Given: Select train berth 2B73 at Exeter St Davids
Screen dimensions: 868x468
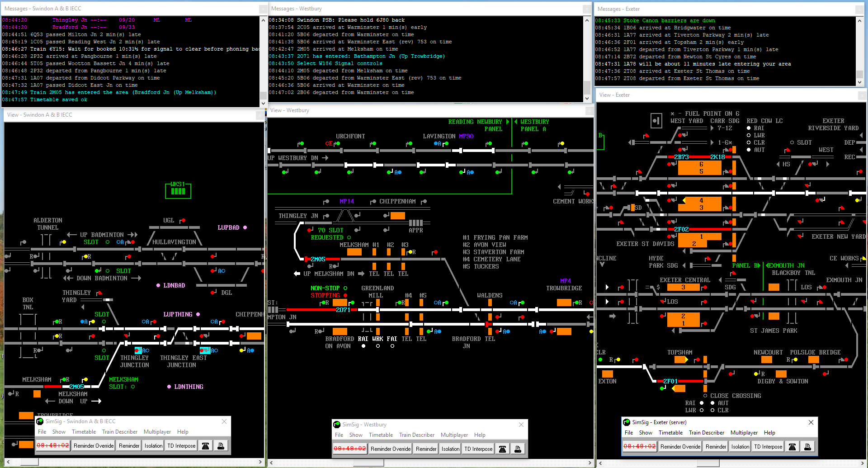Looking at the screenshot, I should click(681, 157).
